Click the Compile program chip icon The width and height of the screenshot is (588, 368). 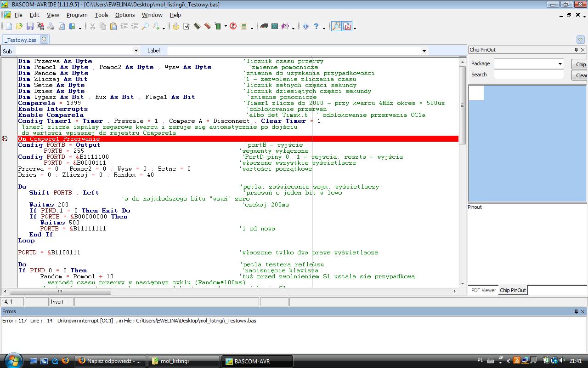click(197, 27)
